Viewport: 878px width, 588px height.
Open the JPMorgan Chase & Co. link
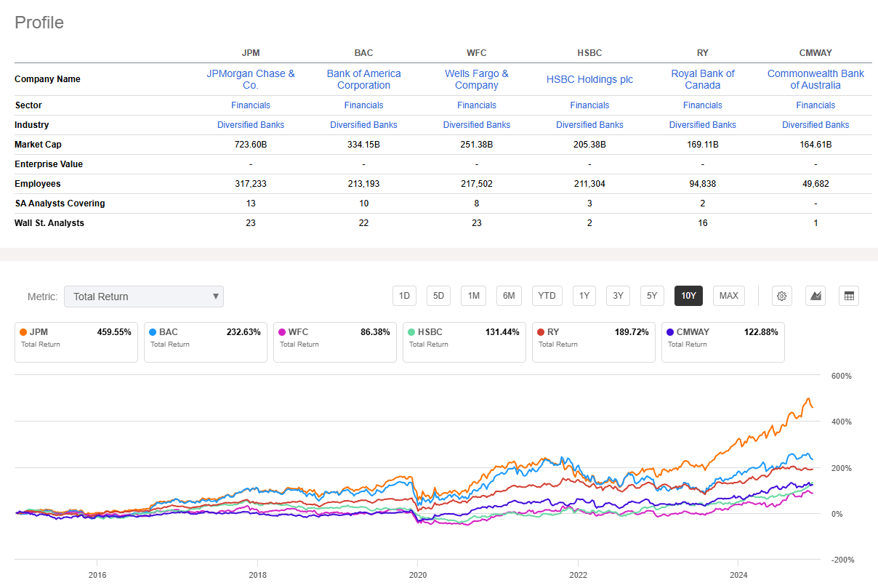click(251, 79)
